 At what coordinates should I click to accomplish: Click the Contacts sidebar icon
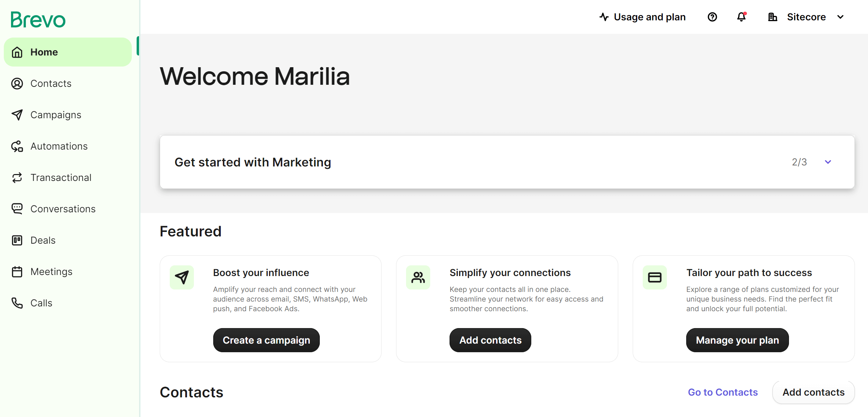[x=17, y=83]
